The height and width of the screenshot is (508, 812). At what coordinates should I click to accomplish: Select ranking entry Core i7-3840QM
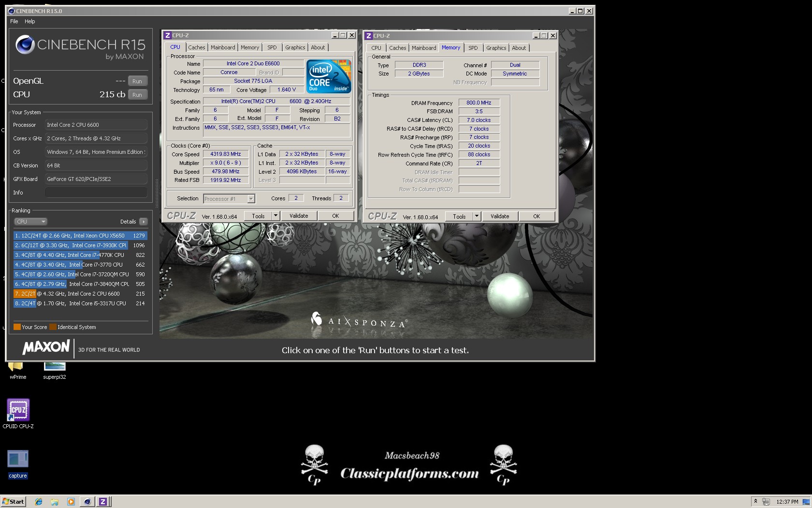point(80,284)
